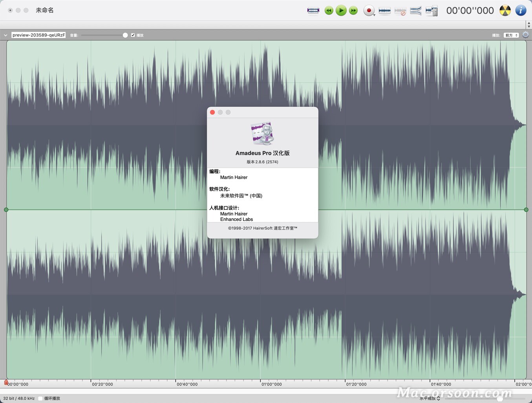Click the ©1998-2017 HairerSoft copyright text
This screenshot has width=532, height=403.
click(263, 228)
